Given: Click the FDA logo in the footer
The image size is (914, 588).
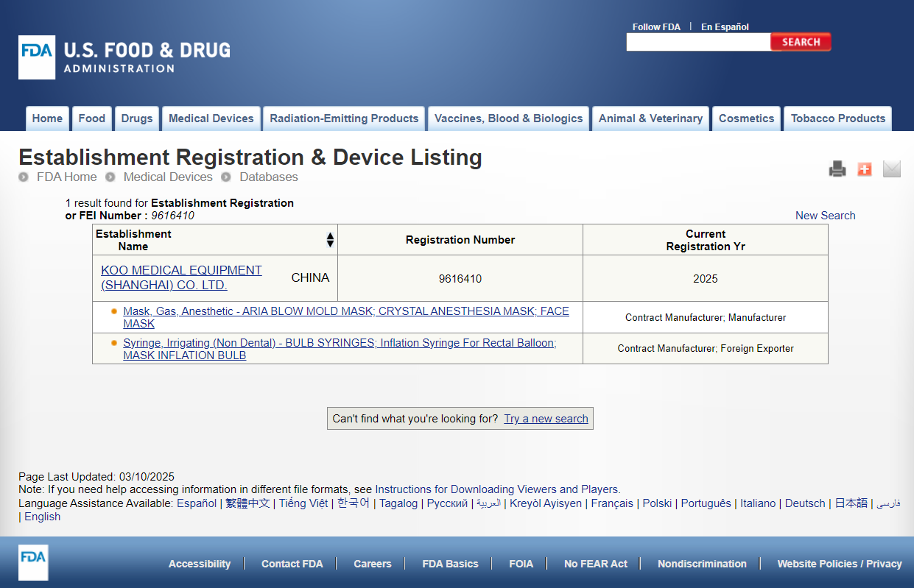Looking at the screenshot, I should click(33, 563).
